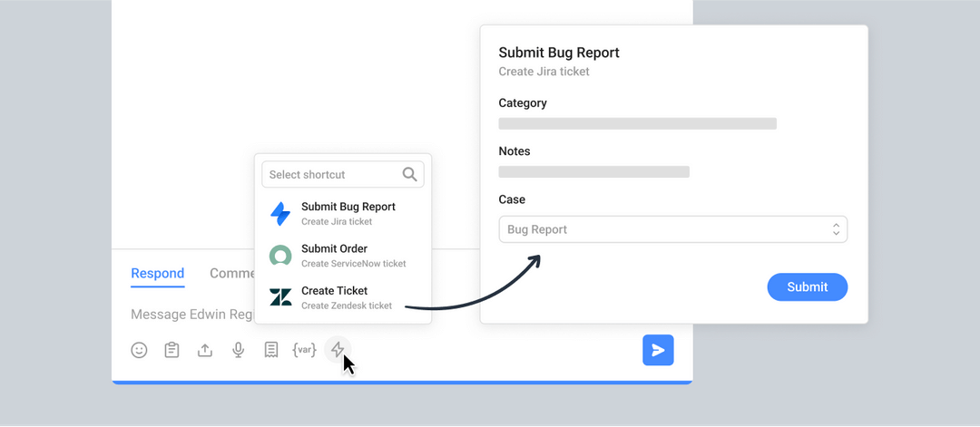Click the microphone icon
The image size is (980, 427).
[x=238, y=350]
